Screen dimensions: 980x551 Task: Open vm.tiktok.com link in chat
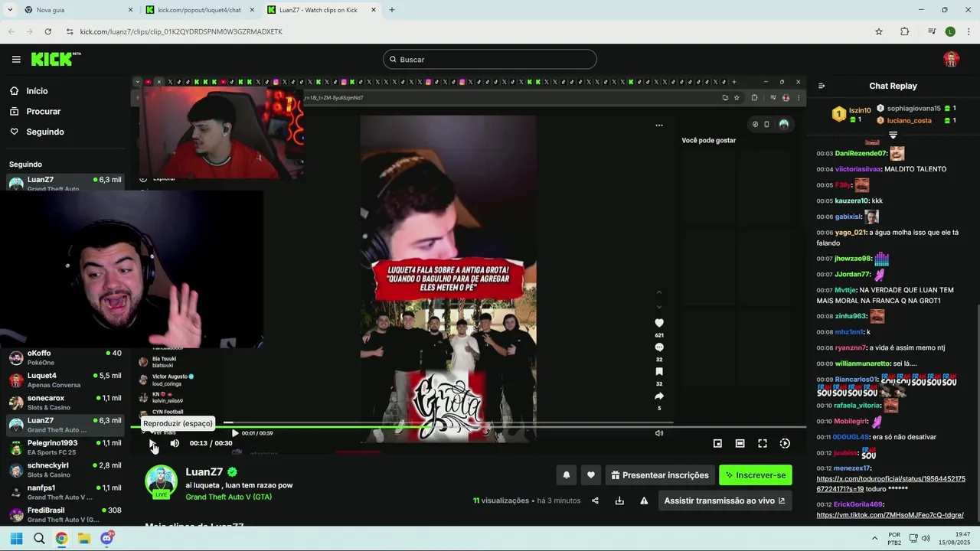click(x=890, y=515)
